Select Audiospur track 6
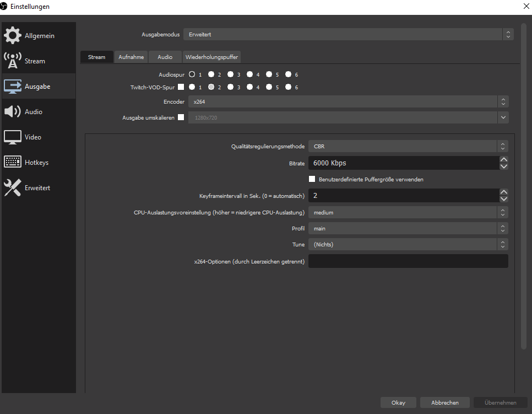This screenshot has height=414, width=532. pos(289,74)
